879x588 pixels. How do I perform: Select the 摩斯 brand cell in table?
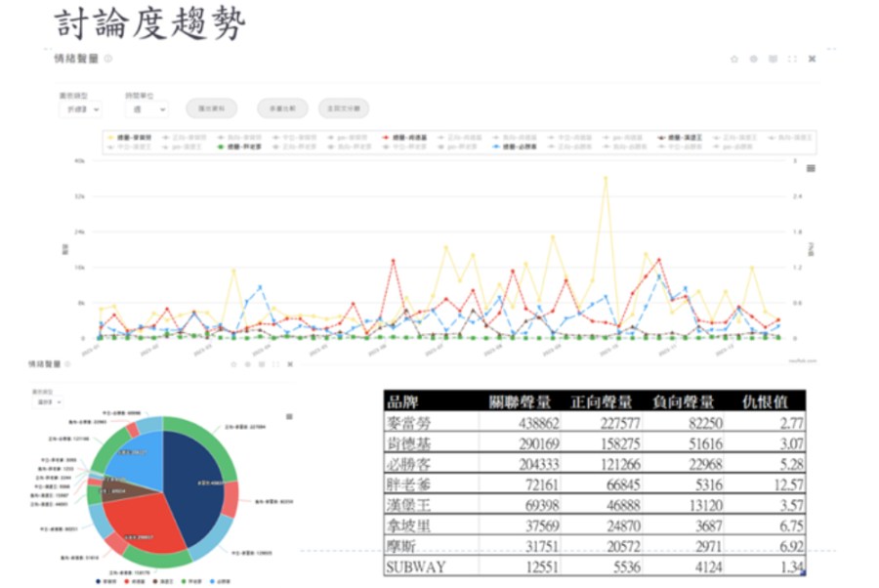tap(432, 546)
